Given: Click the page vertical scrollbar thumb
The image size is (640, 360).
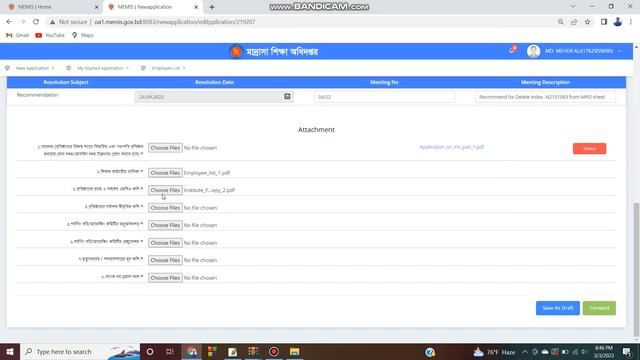Looking at the screenshot, I should (x=636, y=269).
